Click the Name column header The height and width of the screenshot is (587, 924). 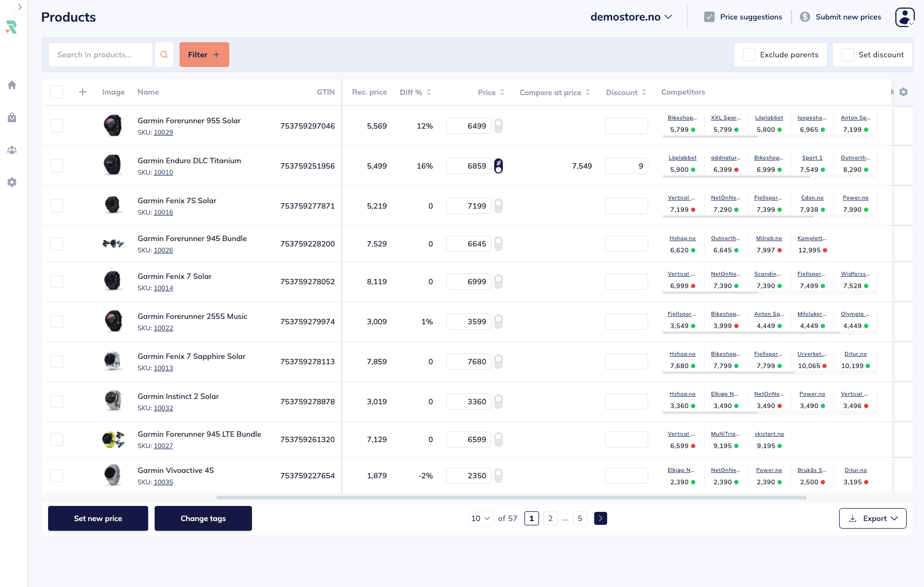(x=148, y=92)
